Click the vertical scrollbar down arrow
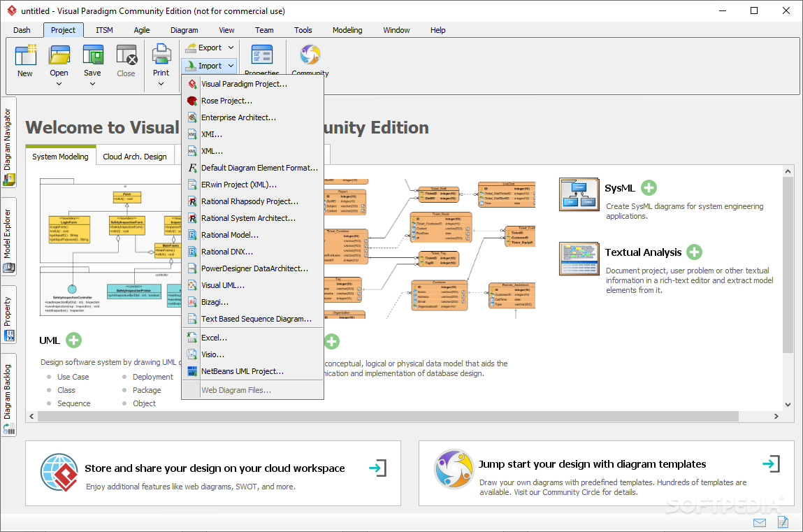This screenshot has height=532, width=803. tap(788, 405)
